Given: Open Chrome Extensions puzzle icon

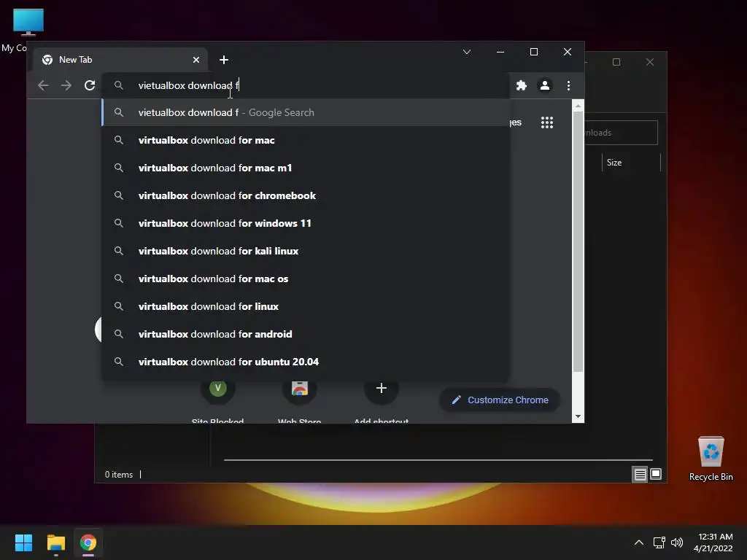Looking at the screenshot, I should (522, 85).
